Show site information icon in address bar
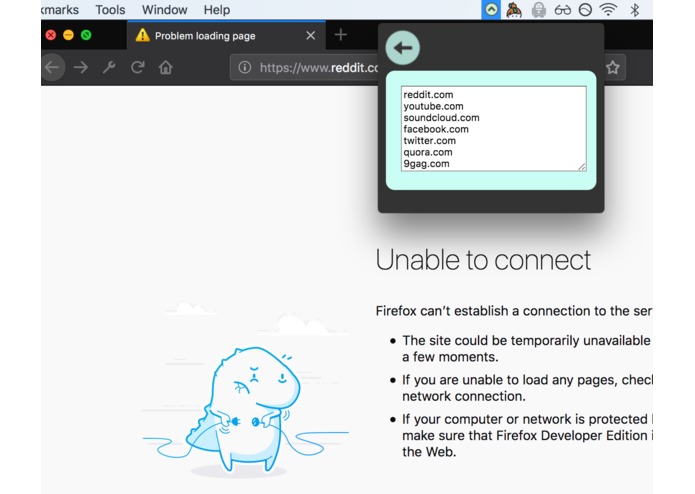This screenshot has width=695, height=494. click(245, 67)
